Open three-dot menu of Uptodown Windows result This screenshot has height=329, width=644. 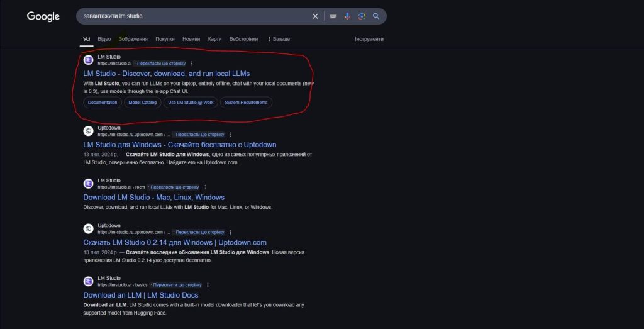click(x=231, y=135)
